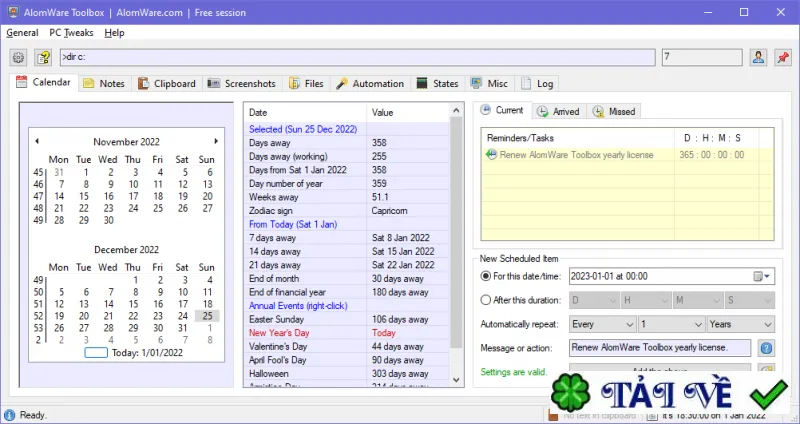Open the Help menu
The image size is (800, 424).
[114, 33]
